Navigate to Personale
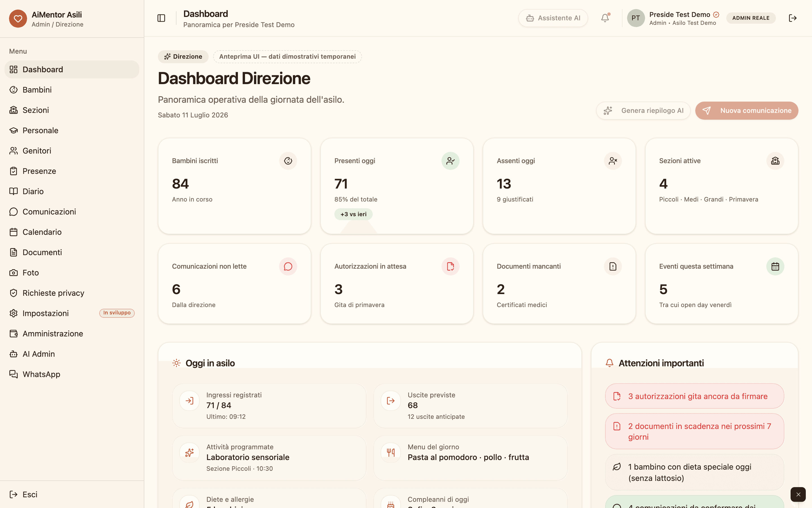The height and width of the screenshot is (508, 812). pos(72,130)
